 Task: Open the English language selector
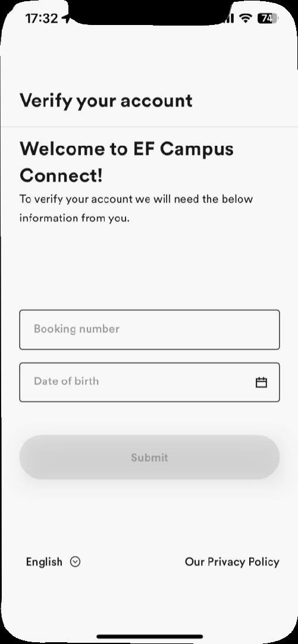point(53,561)
